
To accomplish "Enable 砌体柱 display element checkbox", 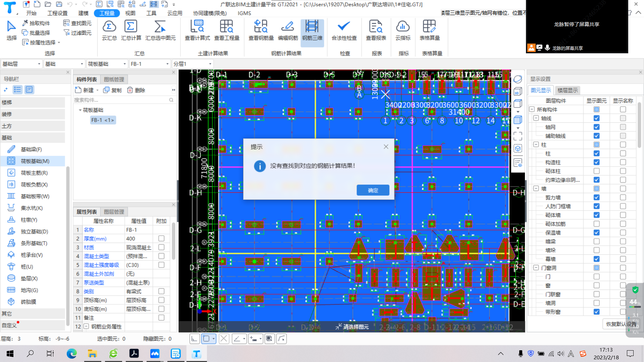I will point(596,171).
